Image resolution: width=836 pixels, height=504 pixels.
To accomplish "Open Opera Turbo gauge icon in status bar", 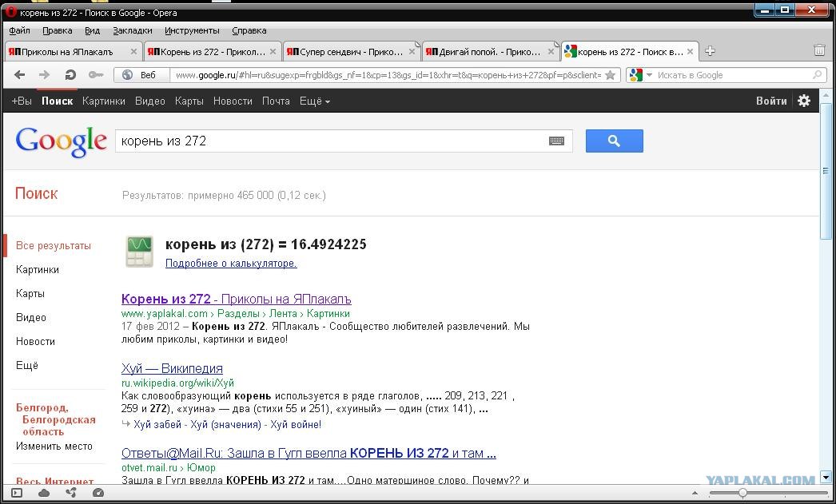I will coord(98,493).
